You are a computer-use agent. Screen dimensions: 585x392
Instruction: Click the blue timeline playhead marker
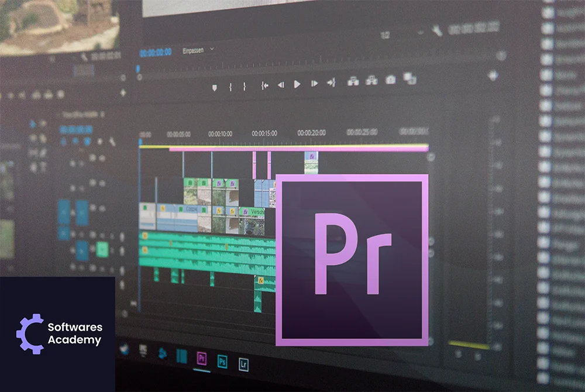140,142
